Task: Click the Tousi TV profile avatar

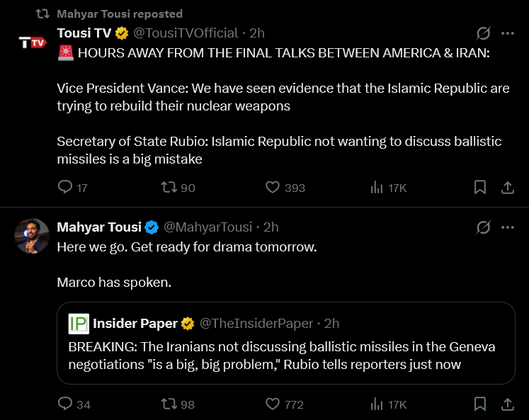Action: click(33, 42)
